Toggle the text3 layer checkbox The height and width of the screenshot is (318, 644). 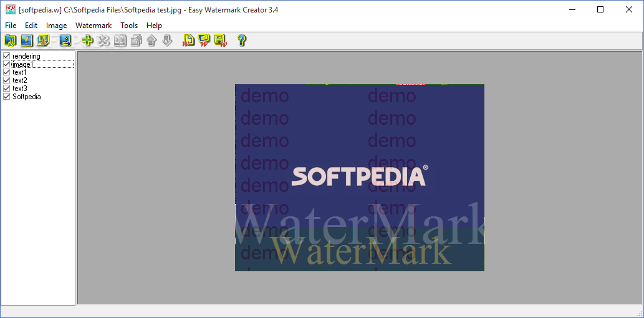tap(7, 89)
